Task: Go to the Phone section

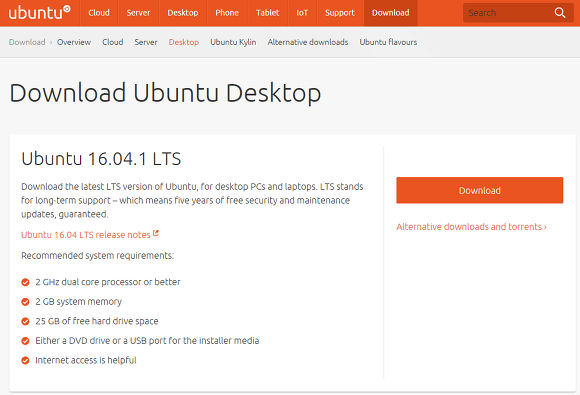Action: click(227, 13)
